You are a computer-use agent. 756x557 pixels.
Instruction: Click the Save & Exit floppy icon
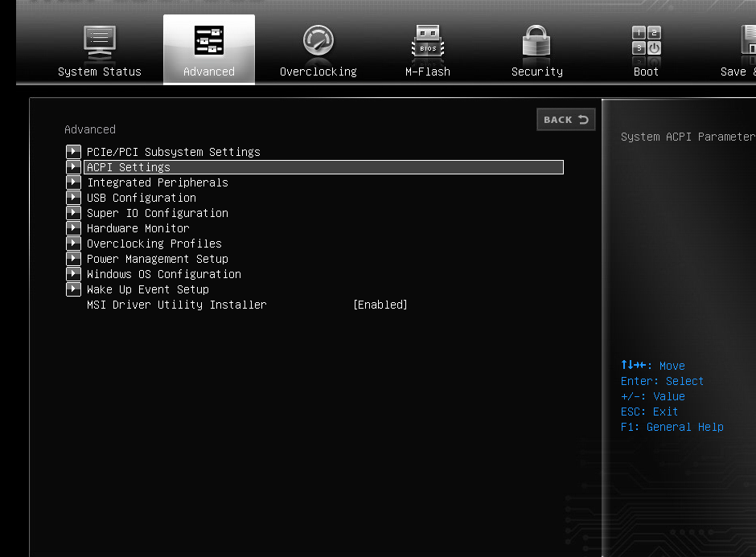(x=748, y=40)
